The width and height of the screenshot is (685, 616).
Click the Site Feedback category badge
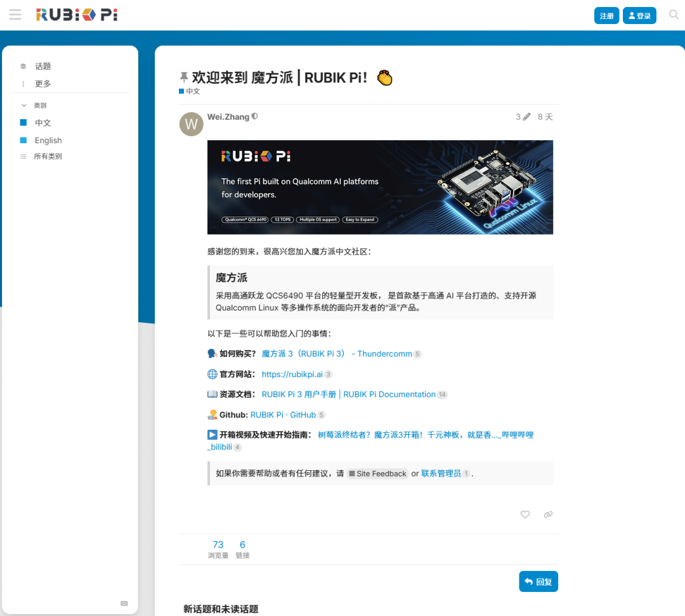[x=377, y=473]
